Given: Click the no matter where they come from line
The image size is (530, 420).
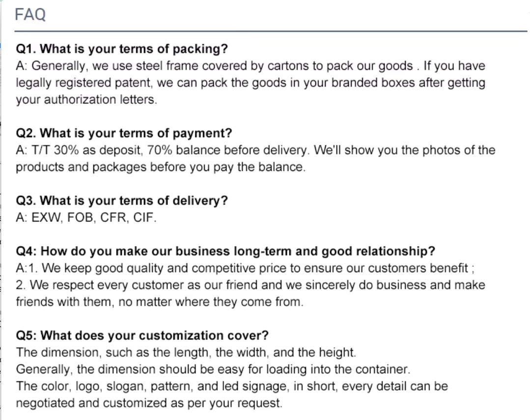Looking at the screenshot, I should [160, 302].
